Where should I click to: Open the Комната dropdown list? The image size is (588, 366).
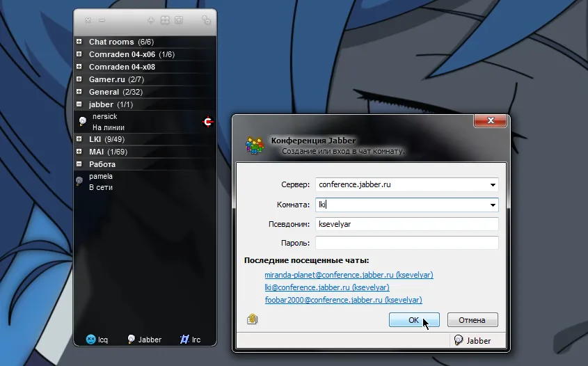coord(493,205)
